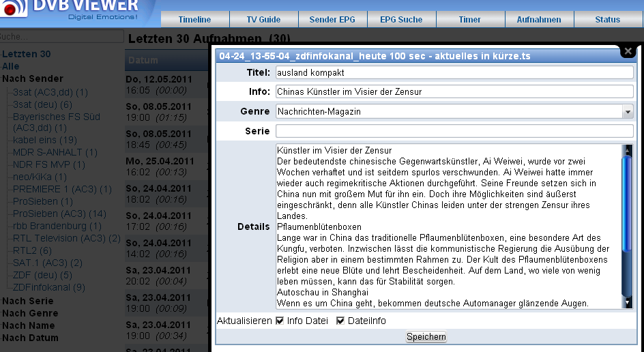Image resolution: width=644 pixels, height=352 pixels.
Task: Open the Timer tab
Action: pyautogui.click(x=470, y=20)
